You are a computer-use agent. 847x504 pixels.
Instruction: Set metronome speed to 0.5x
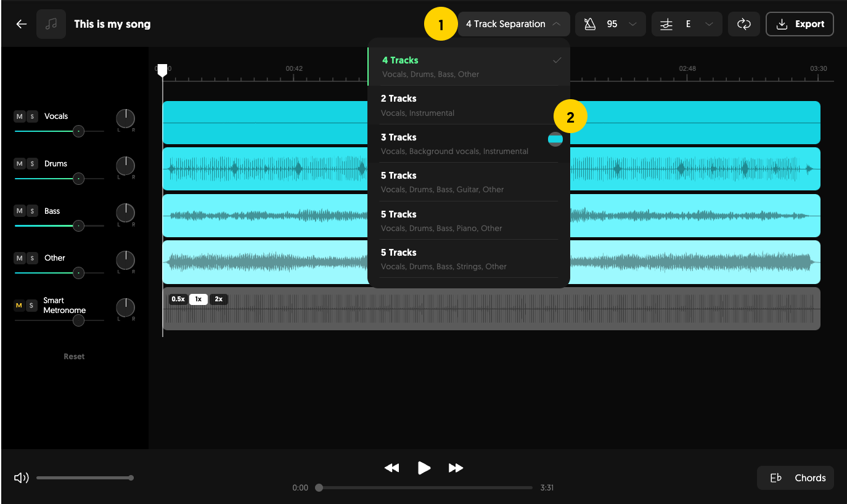pos(178,299)
